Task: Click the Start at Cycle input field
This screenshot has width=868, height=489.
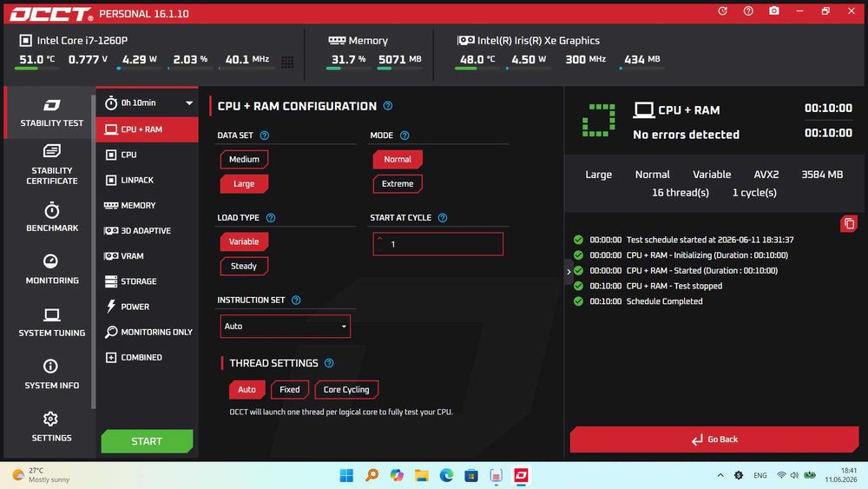Action: [x=437, y=244]
